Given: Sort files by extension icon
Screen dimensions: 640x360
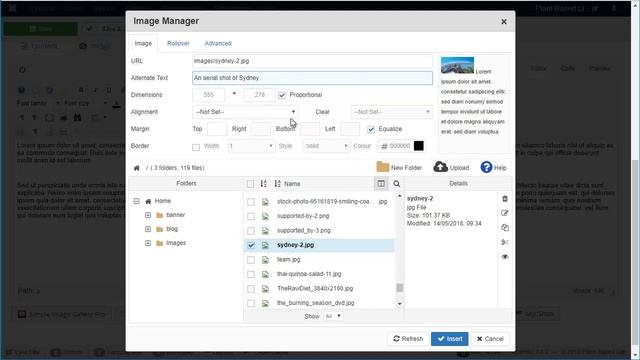Looking at the screenshot, I should click(x=263, y=184).
